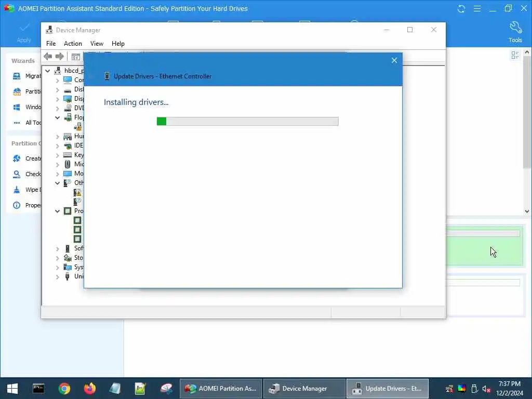Click the AOMEI scrollbar up arrow
The height and width of the screenshot is (399, 532).
527,52
